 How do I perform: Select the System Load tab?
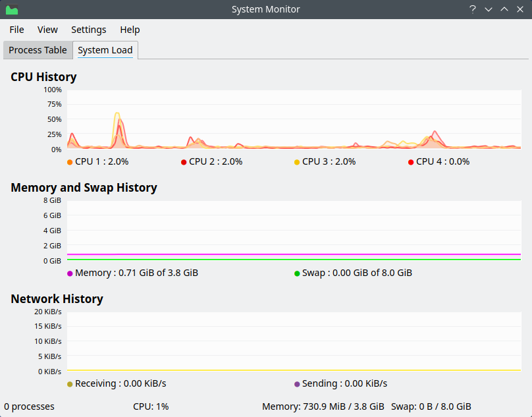pos(105,50)
